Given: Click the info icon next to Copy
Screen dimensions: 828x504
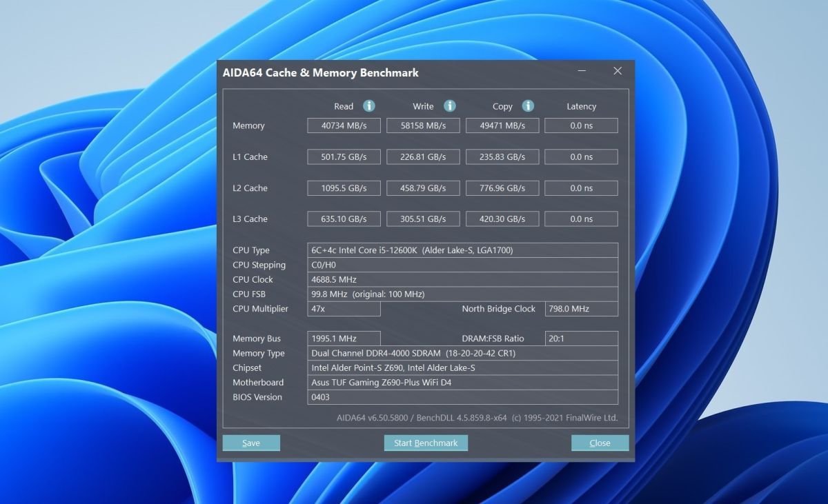Looking at the screenshot, I should pyautogui.click(x=529, y=105).
